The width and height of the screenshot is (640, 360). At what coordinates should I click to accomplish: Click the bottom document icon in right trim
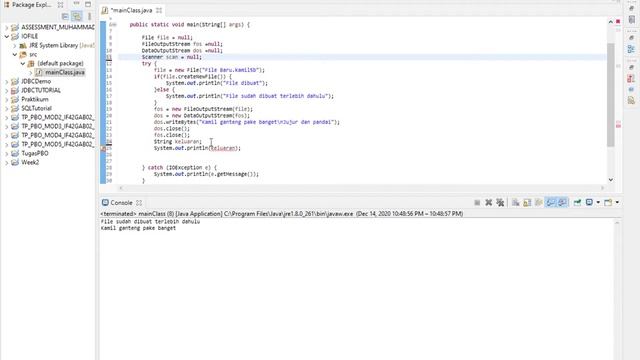(631, 100)
